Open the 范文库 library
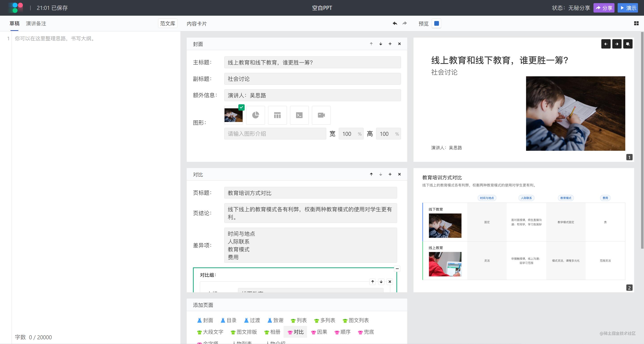The image size is (644, 344). tap(167, 24)
